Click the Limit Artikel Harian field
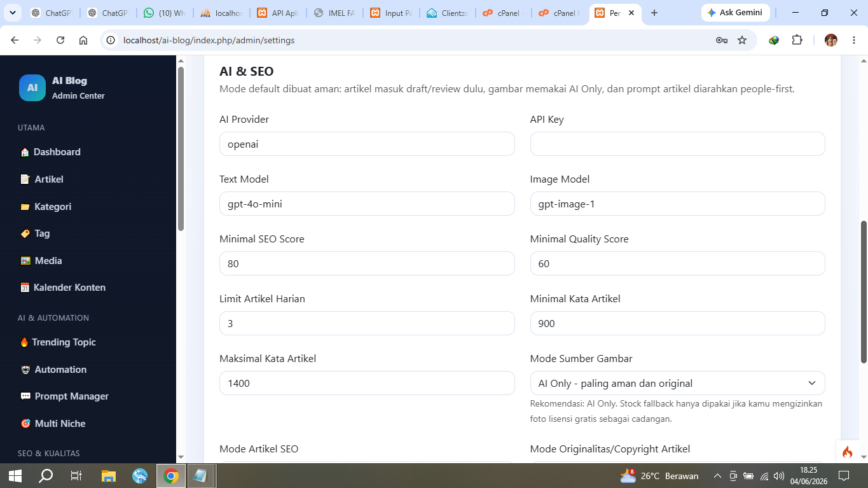 [367, 323]
